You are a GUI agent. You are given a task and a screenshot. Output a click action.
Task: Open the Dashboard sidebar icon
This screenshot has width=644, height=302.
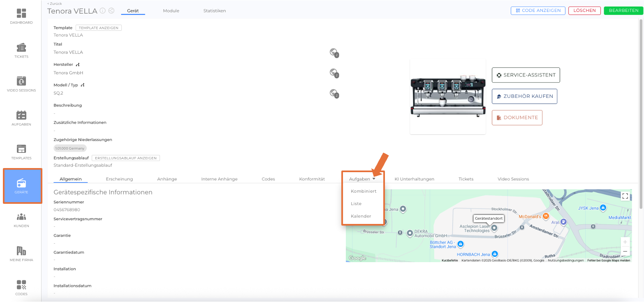coord(21,16)
